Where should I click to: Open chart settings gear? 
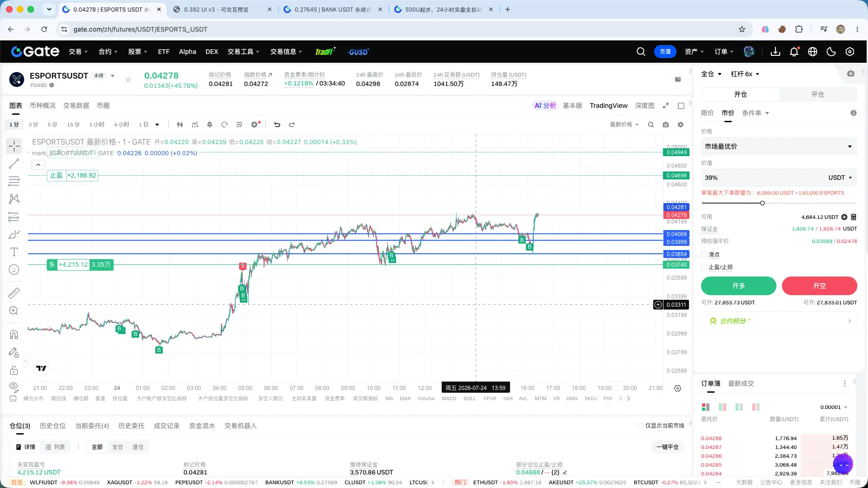[x=681, y=125]
